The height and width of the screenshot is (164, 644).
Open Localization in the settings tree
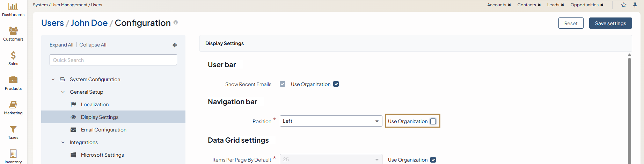(x=95, y=105)
